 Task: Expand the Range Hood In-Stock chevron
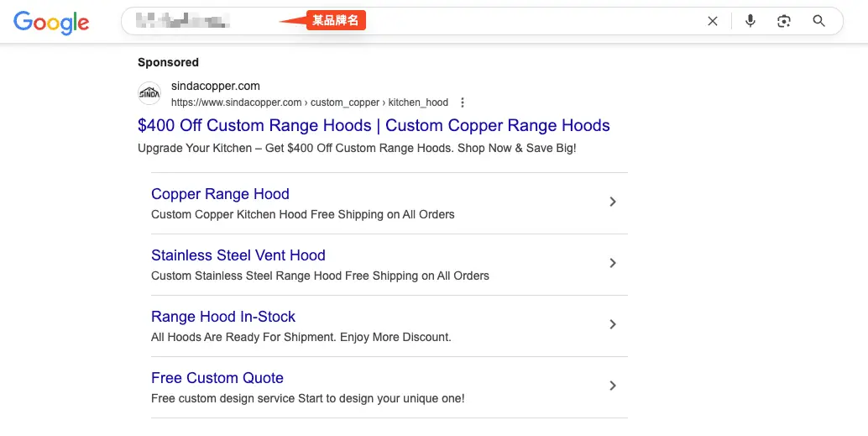pyautogui.click(x=613, y=324)
